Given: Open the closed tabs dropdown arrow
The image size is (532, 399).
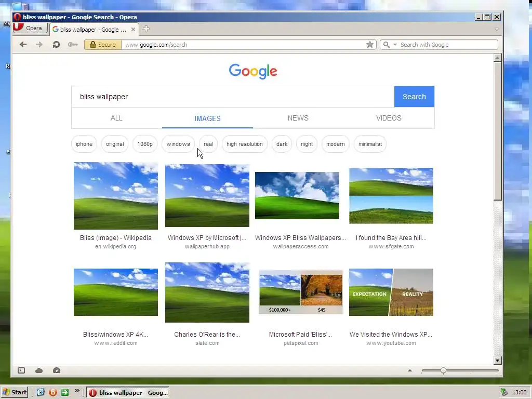Looking at the screenshot, I should coord(497,29).
